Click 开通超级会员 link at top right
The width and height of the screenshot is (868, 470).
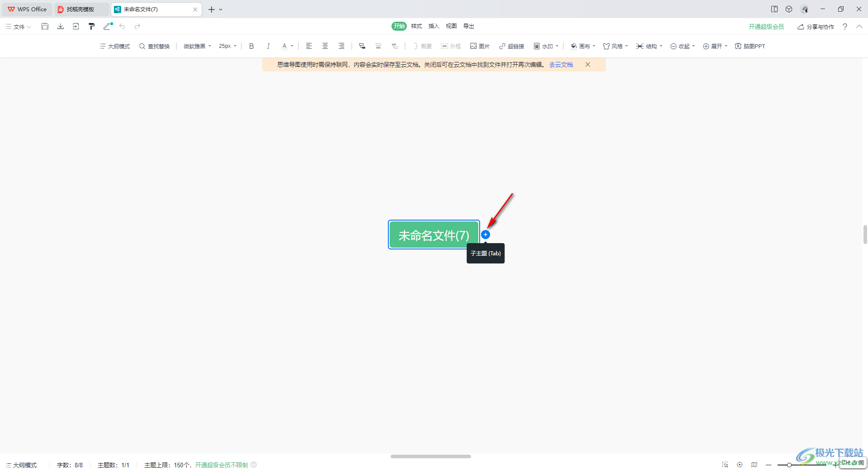[x=766, y=27]
